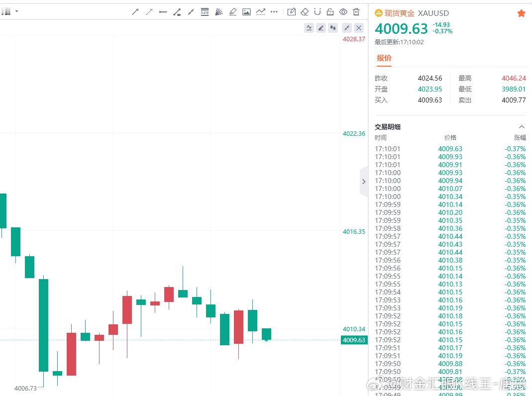Select the Gann fan lines tool

(219, 12)
